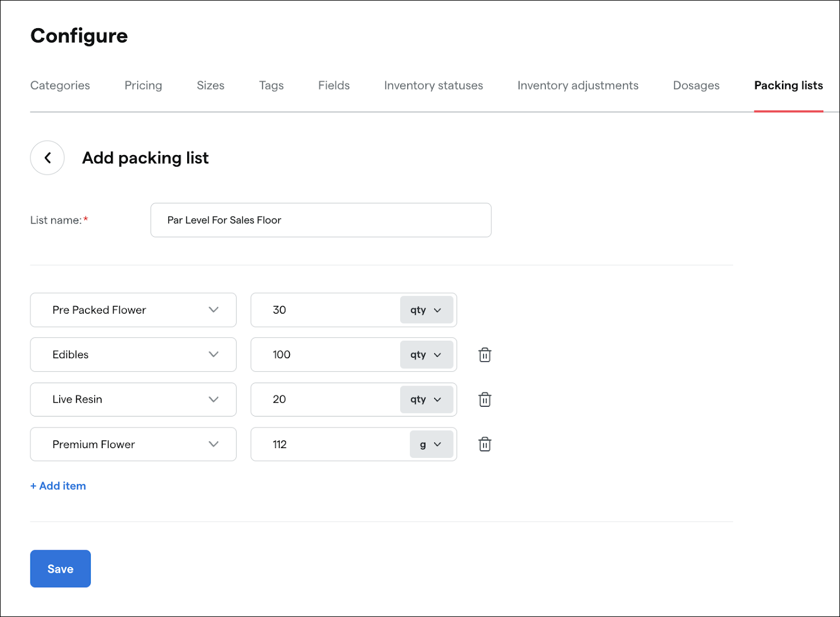
Task: Open the Inventory statuses tab
Action: [433, 85]
